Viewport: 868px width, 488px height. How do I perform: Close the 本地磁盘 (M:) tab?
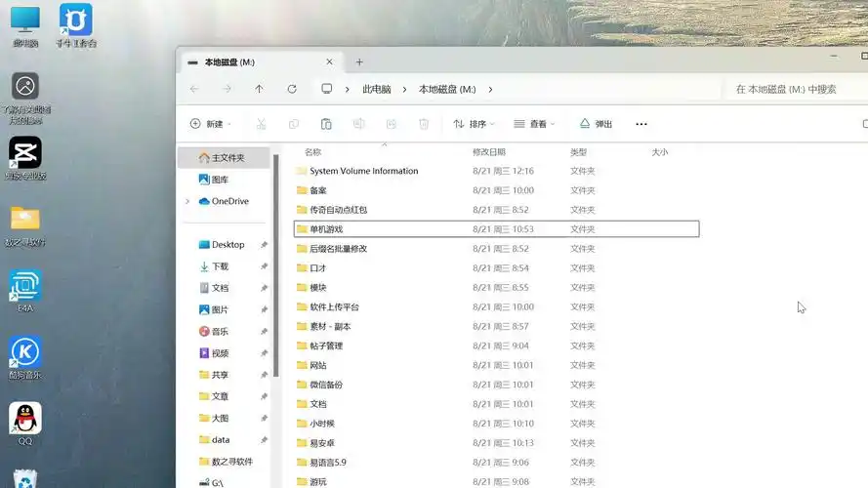point(329,61)
